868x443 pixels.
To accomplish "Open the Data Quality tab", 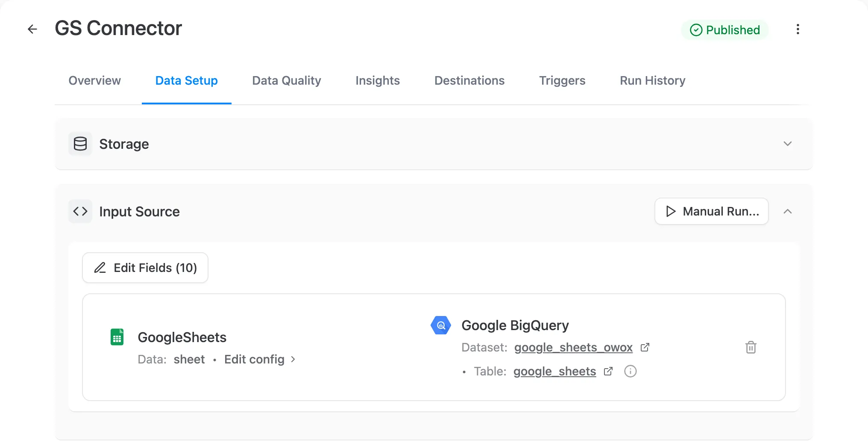I will pos(287,80).
